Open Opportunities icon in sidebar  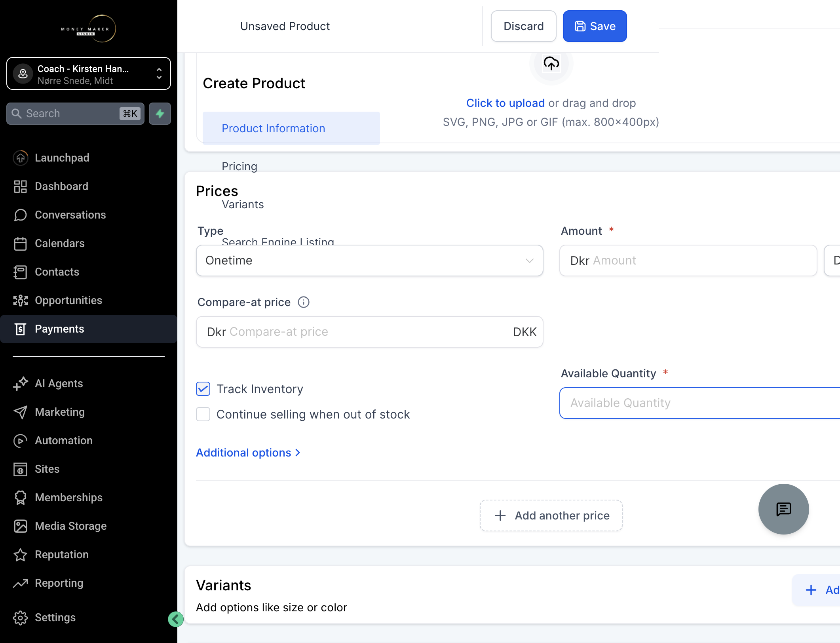tap(20, 301)
